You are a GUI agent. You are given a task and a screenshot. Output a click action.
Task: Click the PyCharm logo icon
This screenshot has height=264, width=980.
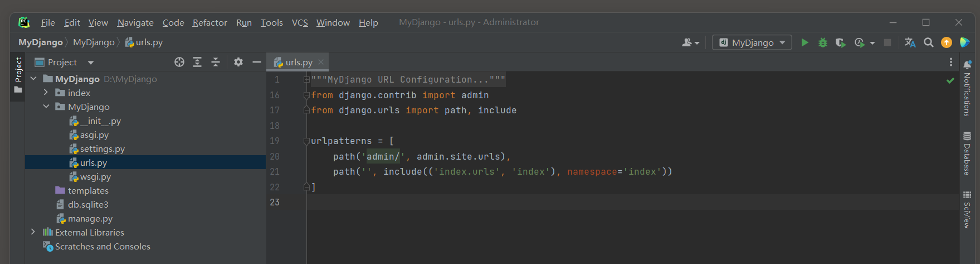pos(24,22)
